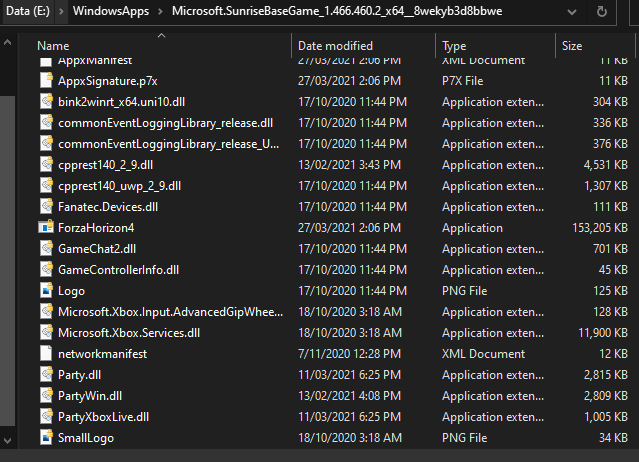Screen dimensions: 639x462
Task: Expand the chevron after Data (E:)
Action: point(61,11)
